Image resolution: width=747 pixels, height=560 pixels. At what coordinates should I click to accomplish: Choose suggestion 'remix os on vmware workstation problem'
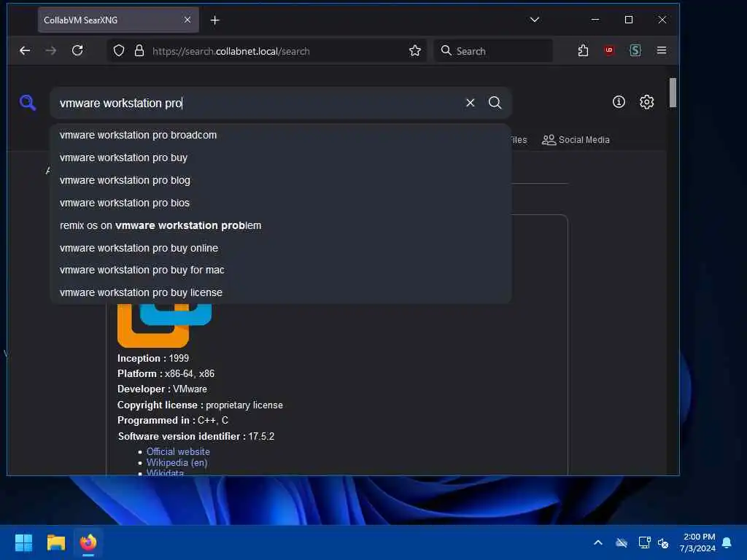click(281, 226)
